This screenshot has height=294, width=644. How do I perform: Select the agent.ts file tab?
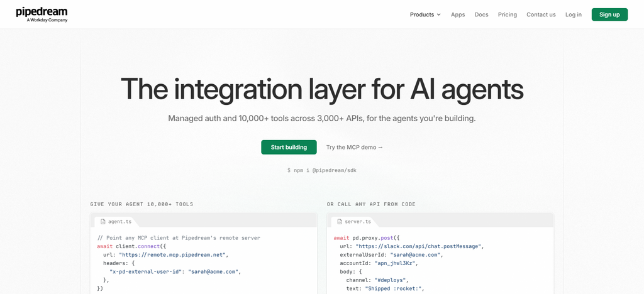pos(116,221)
